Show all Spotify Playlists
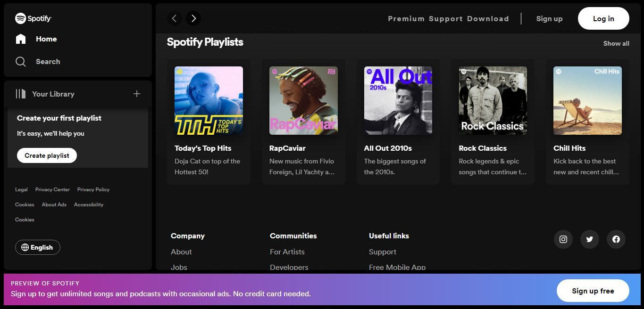Screen dimensions: 644x309 pos(616,43)
